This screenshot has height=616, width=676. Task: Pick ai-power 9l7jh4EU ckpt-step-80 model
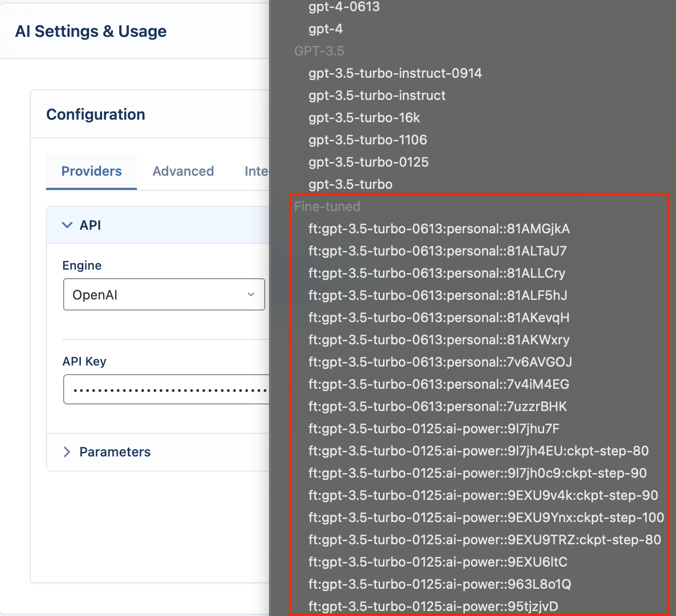click(478, 451)
